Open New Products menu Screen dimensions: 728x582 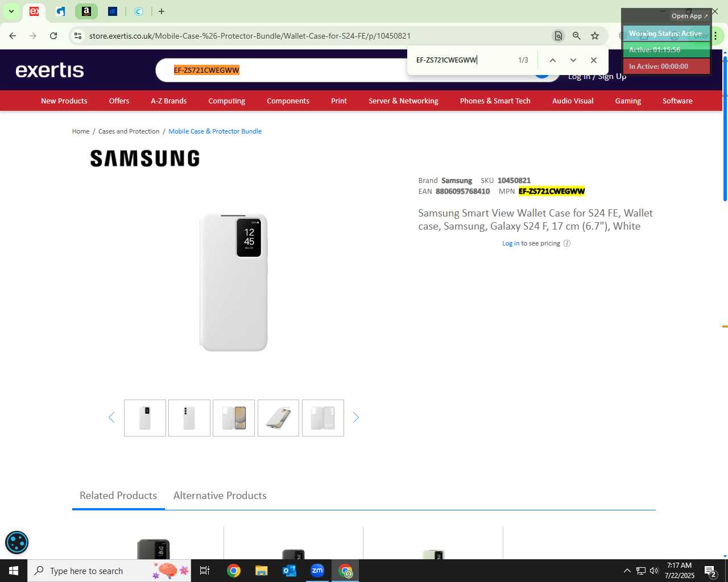64,101
